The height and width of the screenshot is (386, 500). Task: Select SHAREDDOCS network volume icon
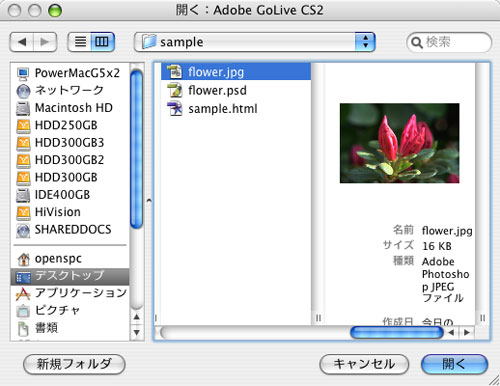coord(23,230)
